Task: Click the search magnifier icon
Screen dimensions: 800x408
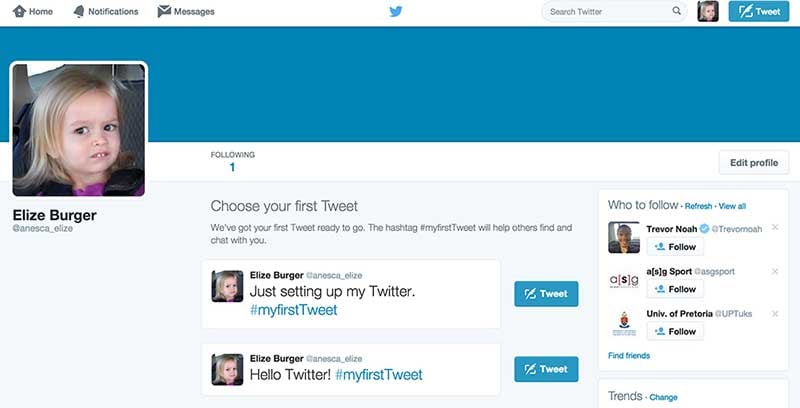Action: [677, 11]
